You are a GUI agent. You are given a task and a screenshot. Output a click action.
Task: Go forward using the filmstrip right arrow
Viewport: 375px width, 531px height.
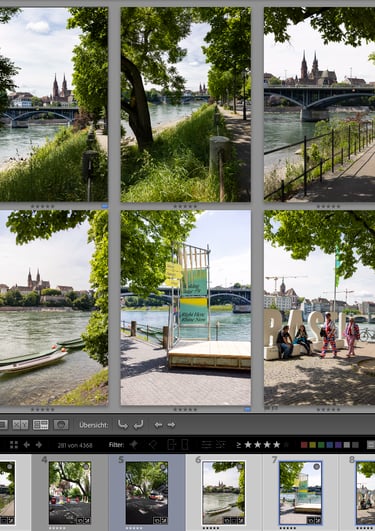(x=39, y=445)
